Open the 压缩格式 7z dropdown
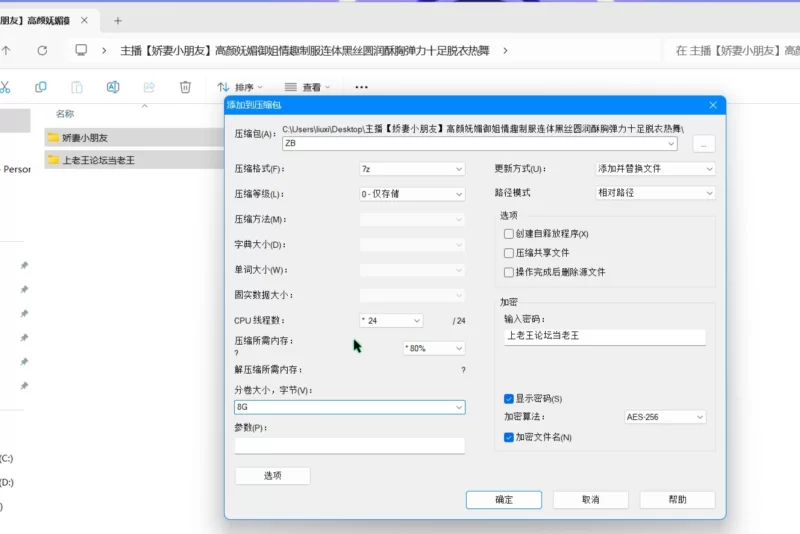This screenshot has height=534, width=800. (412, 169)
